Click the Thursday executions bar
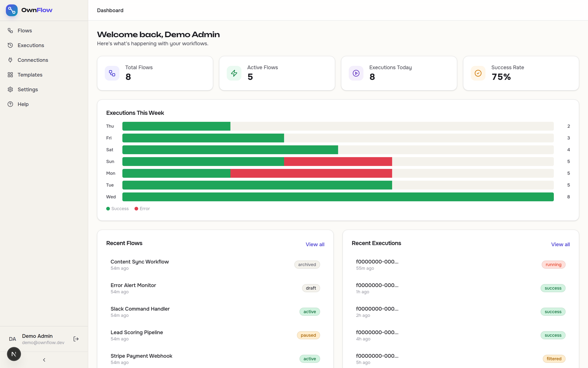 tap(176, 126)
